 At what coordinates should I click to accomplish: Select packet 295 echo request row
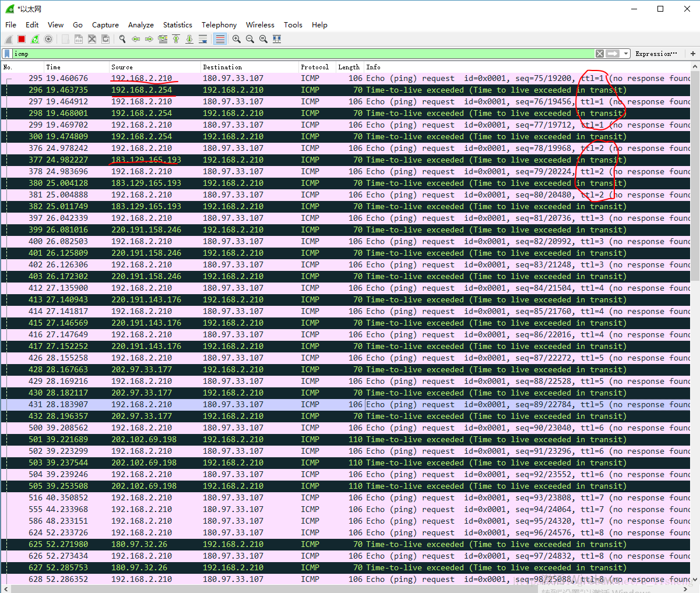[x=346, y=78]
